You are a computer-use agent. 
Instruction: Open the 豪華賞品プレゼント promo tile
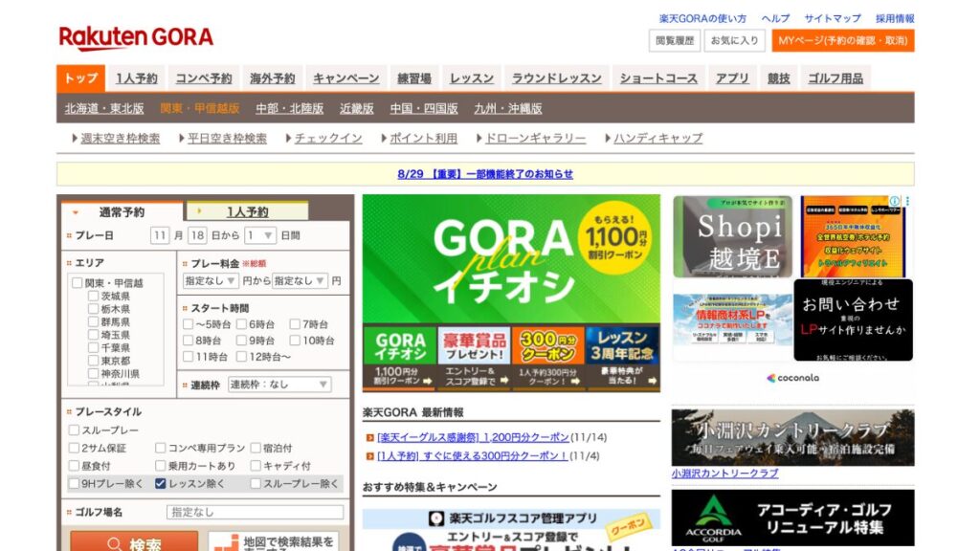[x=473, y=358]
